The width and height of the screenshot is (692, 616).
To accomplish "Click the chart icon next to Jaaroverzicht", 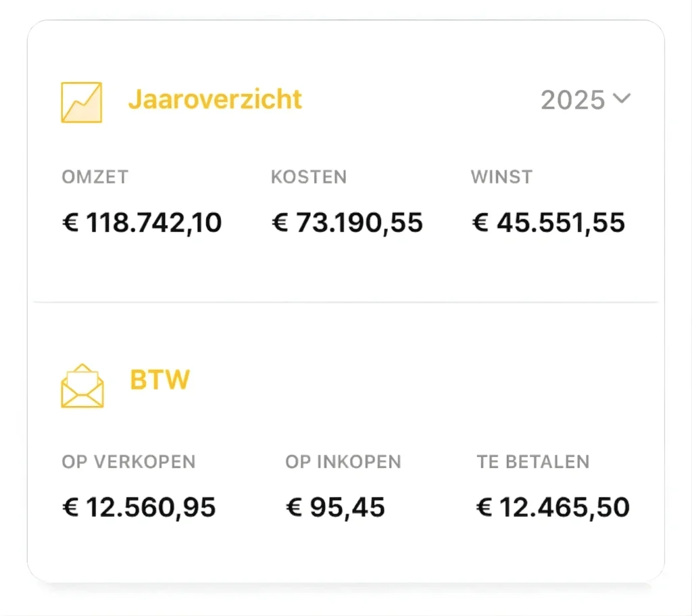I will pyautogui.click(x=82, y=102).
